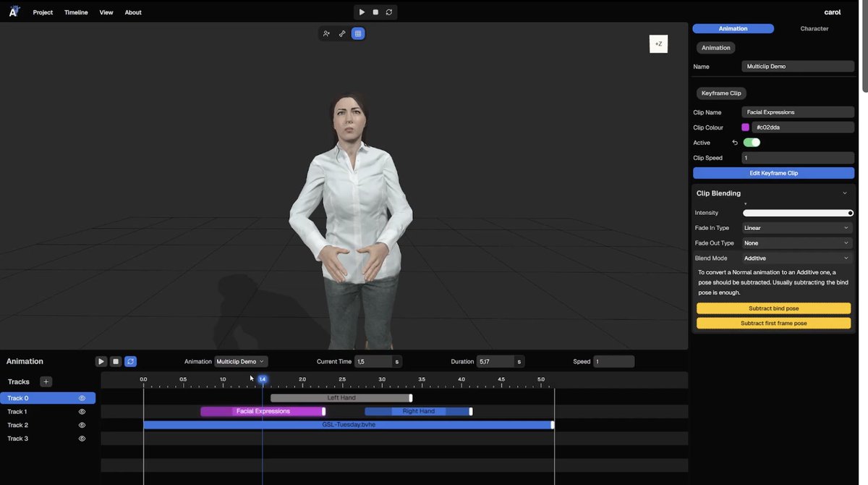Add a new track with plus icon
868x485 pixels.
click(46, 381)
